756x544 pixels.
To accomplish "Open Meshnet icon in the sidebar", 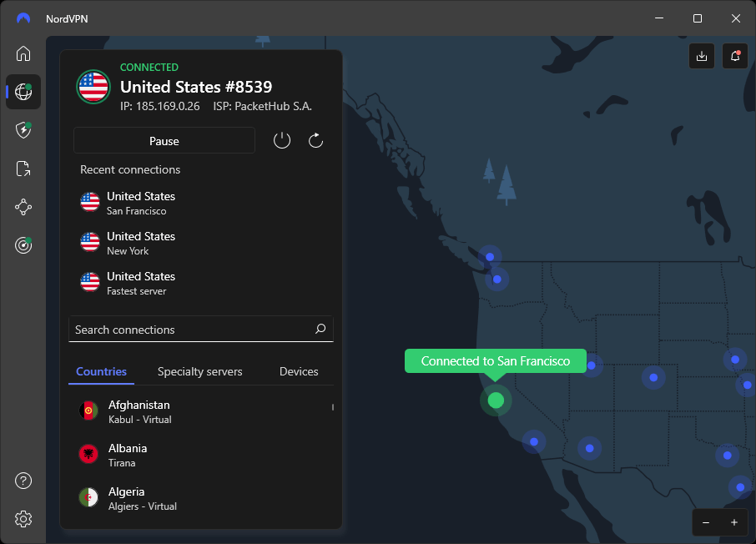I will point(23,208).
